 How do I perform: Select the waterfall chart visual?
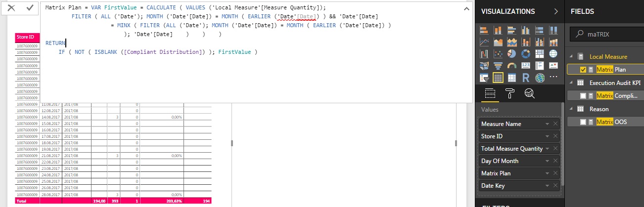pyautogui.click(x=484, y=54)
